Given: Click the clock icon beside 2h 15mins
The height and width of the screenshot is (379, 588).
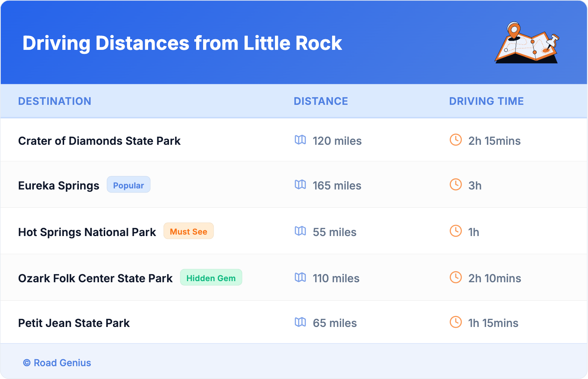Looking at the screenshot, I should click(x=456, y=140).
